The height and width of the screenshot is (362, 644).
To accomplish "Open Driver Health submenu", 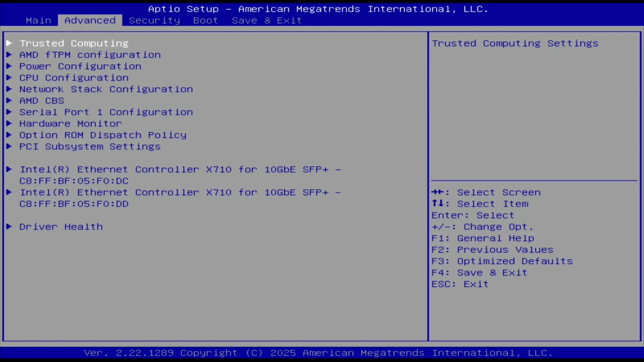I will point(61,227).
